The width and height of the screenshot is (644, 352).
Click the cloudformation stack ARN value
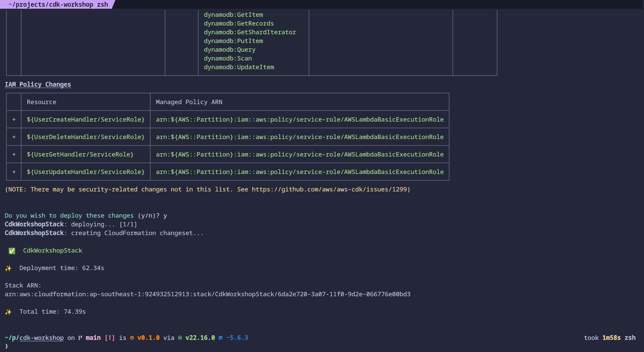(208, 294)
